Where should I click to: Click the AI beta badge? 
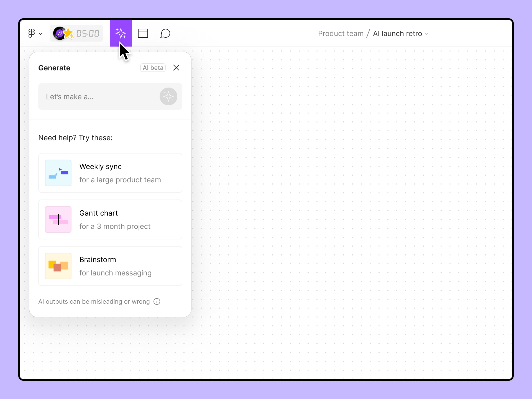coord(153,68)
